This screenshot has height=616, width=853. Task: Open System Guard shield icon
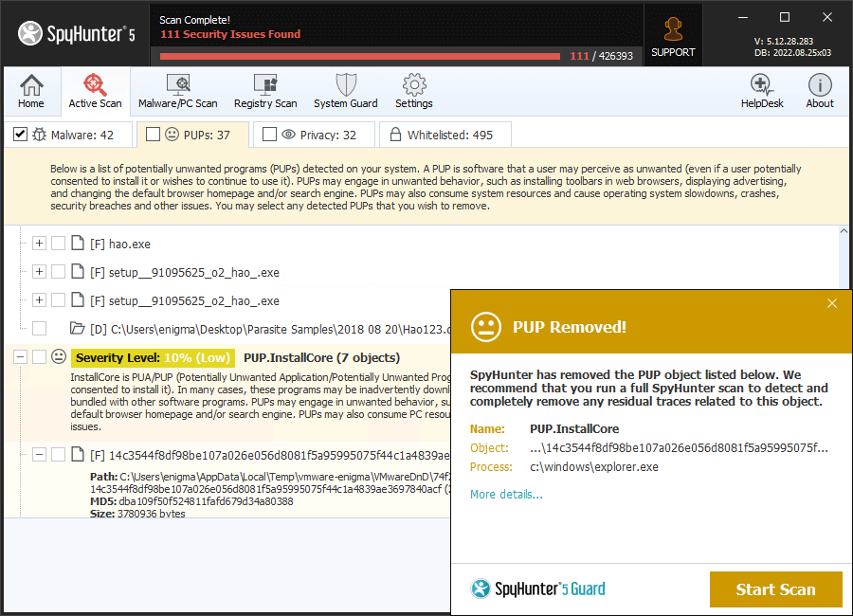[345, 91]
